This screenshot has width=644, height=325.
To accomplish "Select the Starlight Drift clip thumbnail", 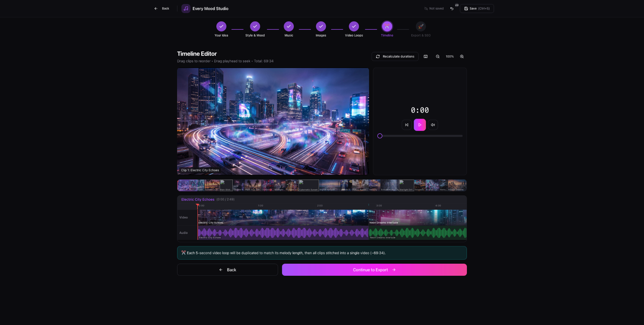I will point(407,185).
